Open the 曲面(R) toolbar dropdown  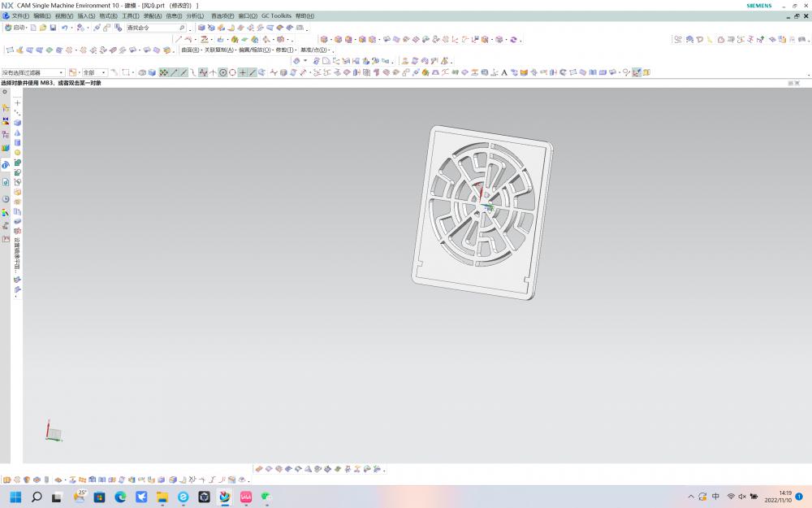pyautogui.click(x=191, y=50)
